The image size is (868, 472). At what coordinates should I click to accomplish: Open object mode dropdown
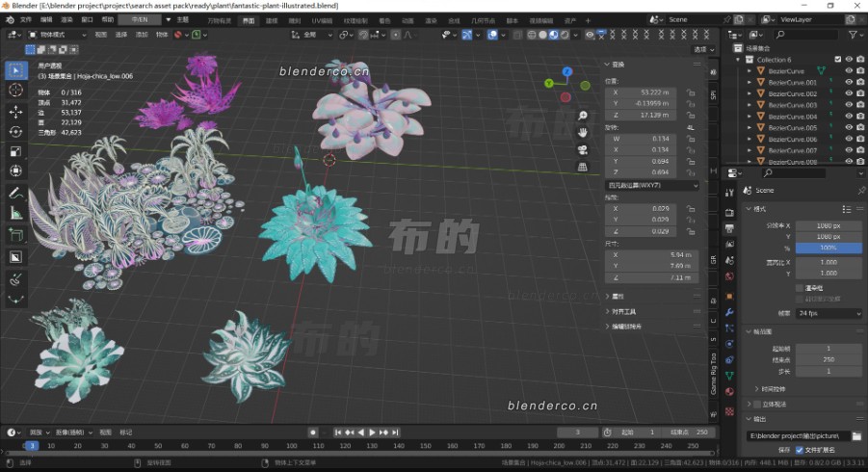[58, 35]
